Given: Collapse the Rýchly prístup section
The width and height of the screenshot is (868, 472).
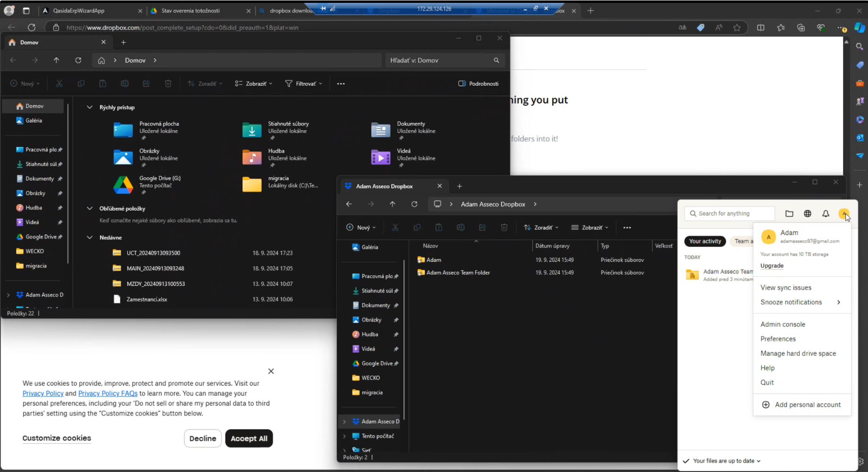Looking at the screenshot, I should [x=89, y=107].
